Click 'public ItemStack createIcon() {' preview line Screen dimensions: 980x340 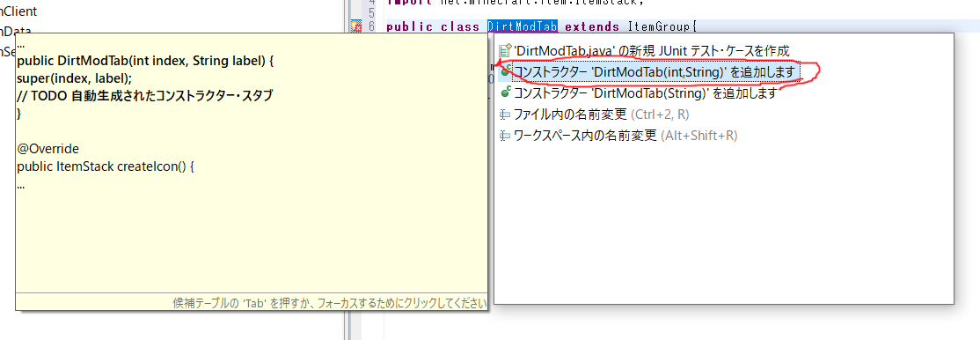pyautogui.click(x=106, y=167)
